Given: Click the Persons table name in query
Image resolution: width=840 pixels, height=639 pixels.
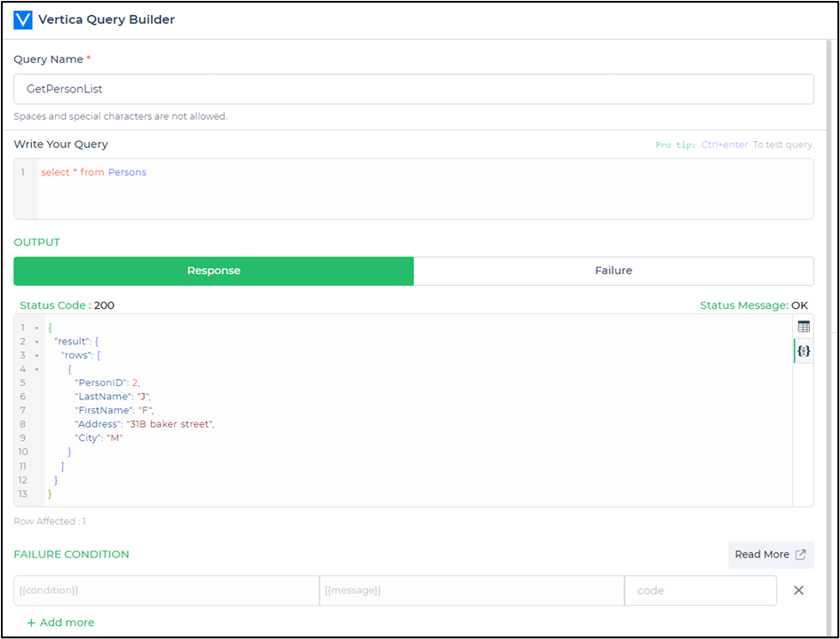Looking at the screenshot, I should point(127,172).
